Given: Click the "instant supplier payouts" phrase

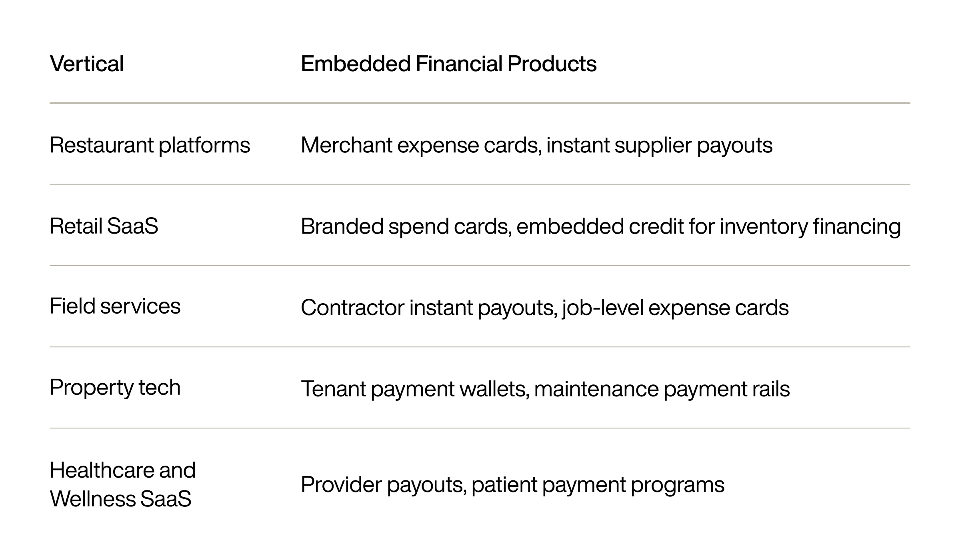Looking at the screenshot, I should (659, 145).
